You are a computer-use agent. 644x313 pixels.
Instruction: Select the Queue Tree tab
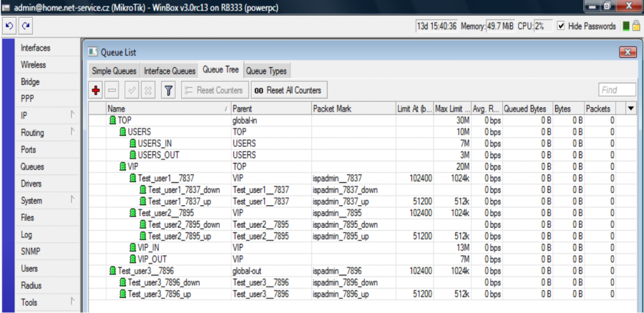220,70
